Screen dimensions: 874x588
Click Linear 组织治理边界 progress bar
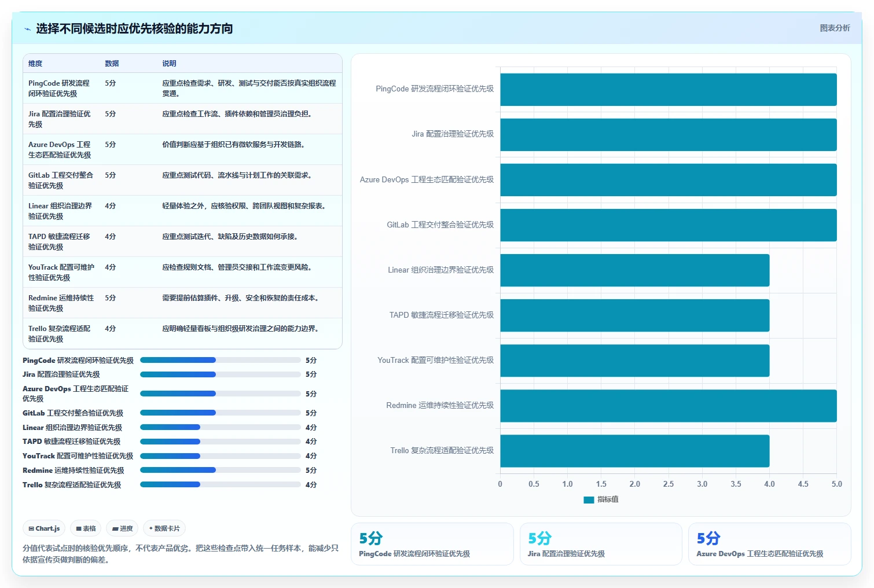coord(221,427)
